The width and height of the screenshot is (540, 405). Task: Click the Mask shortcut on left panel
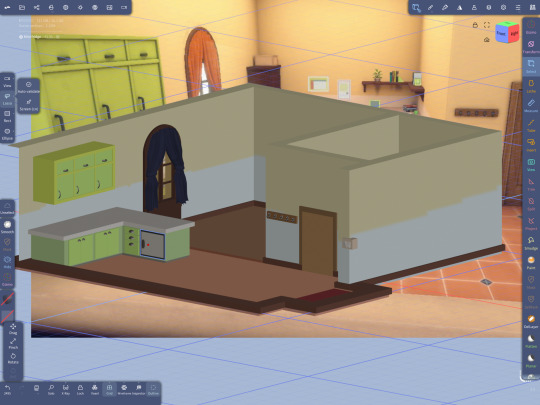click(7, 245)
